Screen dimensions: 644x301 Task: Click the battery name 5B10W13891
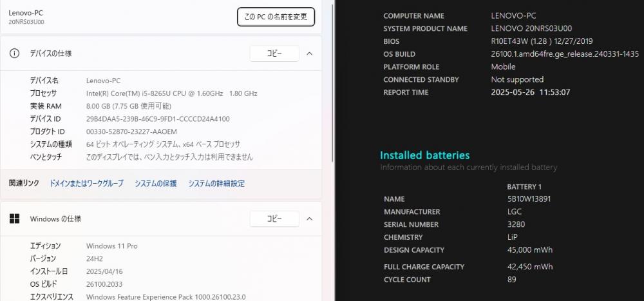pyautogui.click(x=529, y=199)
